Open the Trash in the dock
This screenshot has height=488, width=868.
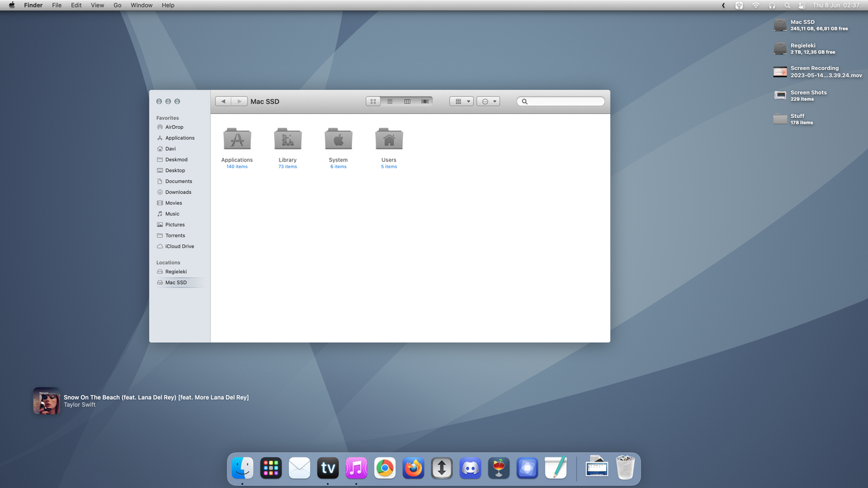[x=626, y=467]
